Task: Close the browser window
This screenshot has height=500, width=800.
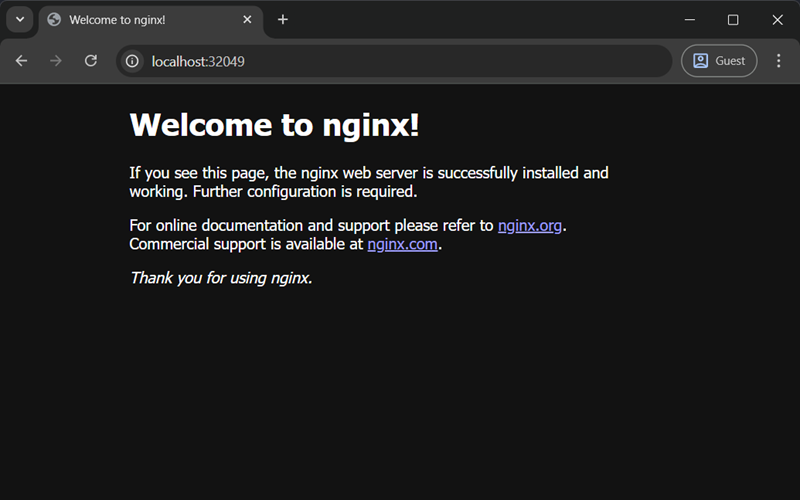Action: [x=778, y=19]
